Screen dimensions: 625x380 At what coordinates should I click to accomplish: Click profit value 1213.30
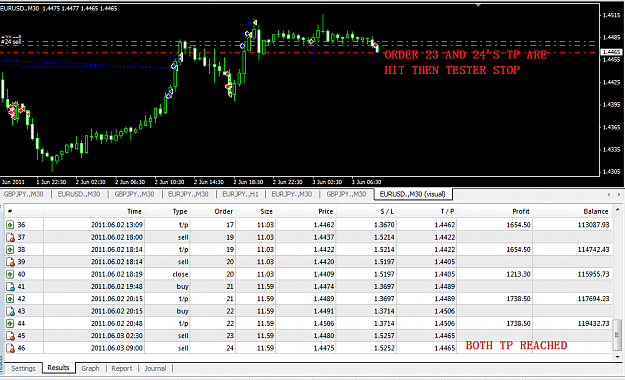pos(518,274)
